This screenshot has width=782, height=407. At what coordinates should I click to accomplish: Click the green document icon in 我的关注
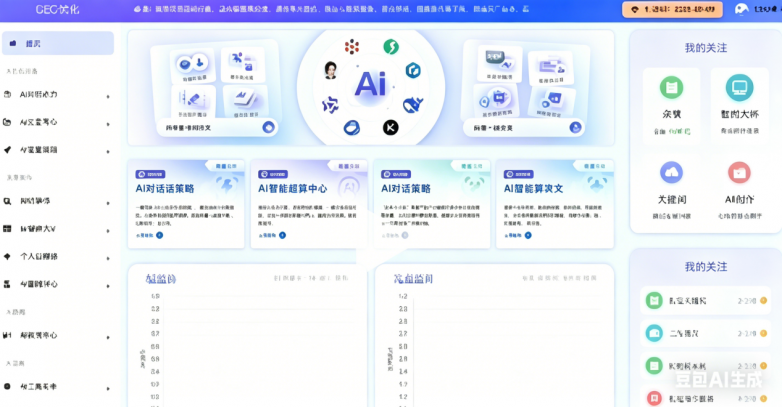point(671,88)
